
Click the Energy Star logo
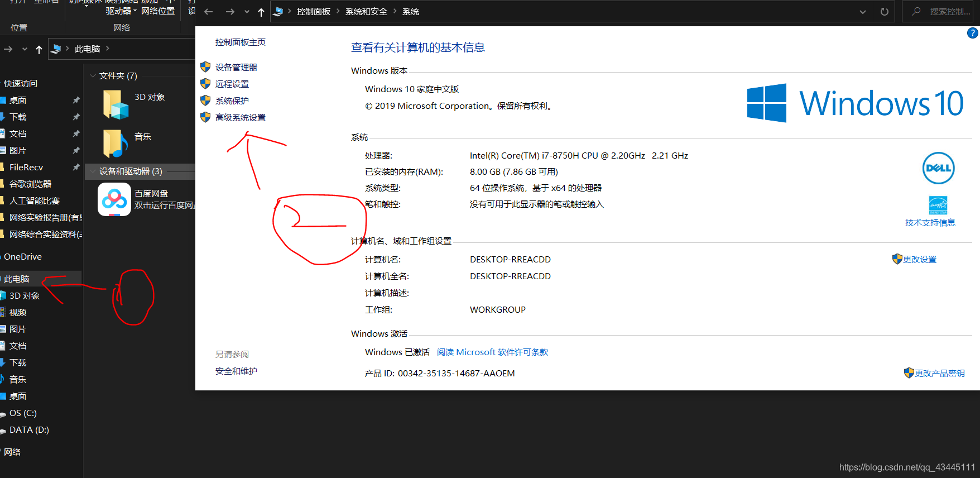938,205
